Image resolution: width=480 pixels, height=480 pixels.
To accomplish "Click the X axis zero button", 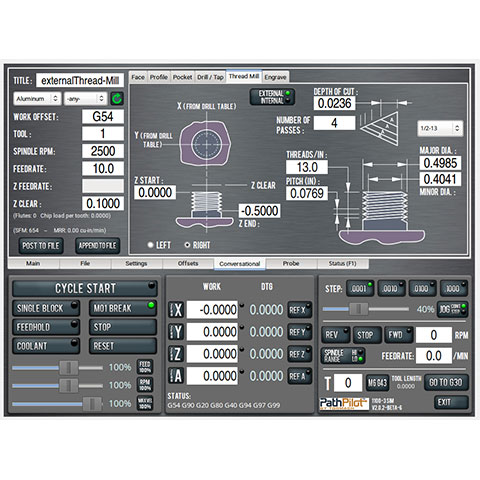I will pos(176,310).
